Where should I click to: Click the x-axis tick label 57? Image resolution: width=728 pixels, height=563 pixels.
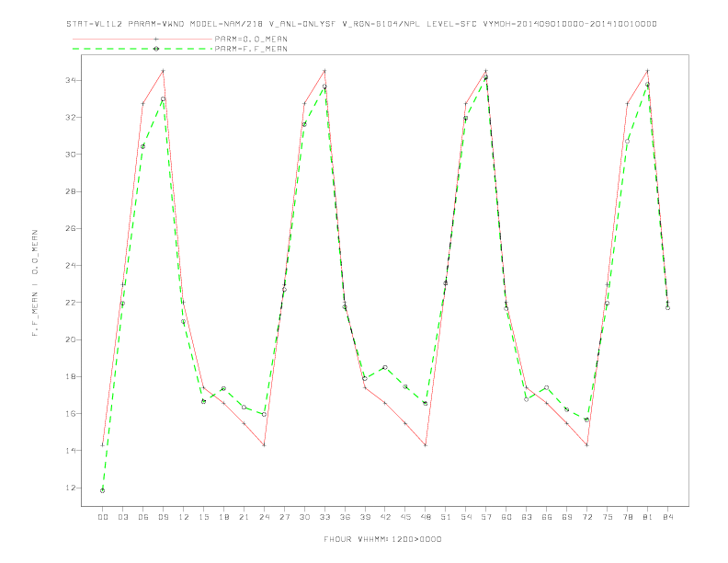[486, 517]
